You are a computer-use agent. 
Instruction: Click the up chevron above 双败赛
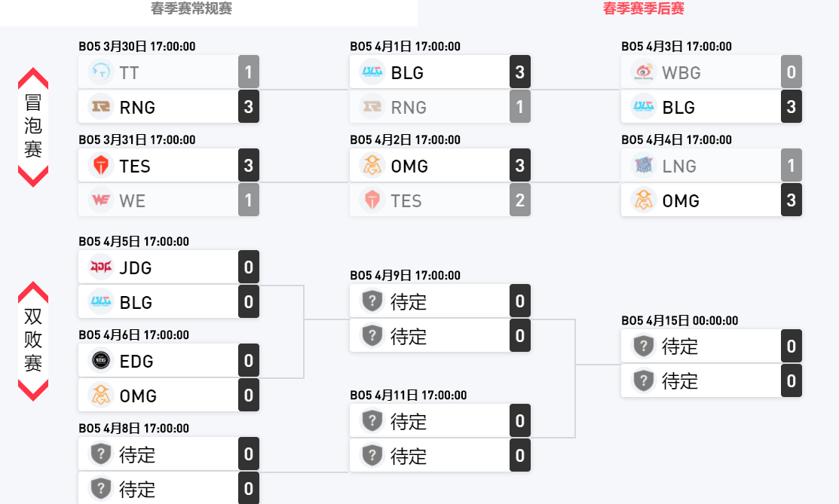pyautogui.click(x=33, y=292)
